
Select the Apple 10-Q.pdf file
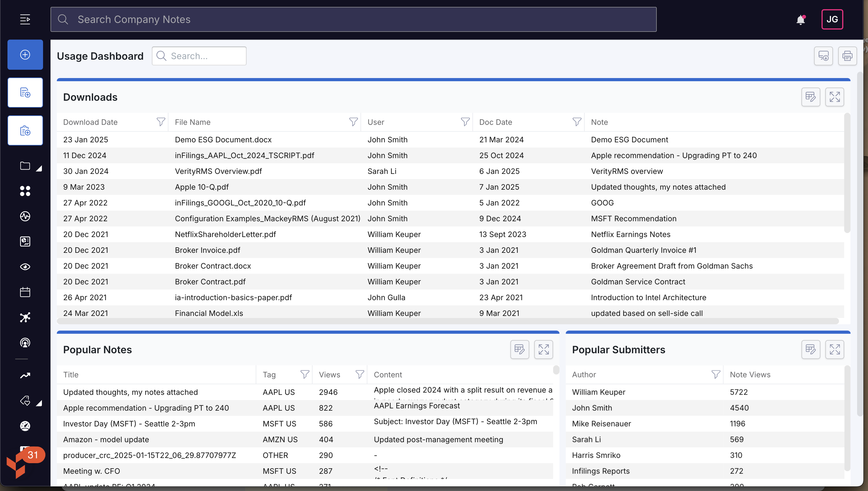[202, 187]
